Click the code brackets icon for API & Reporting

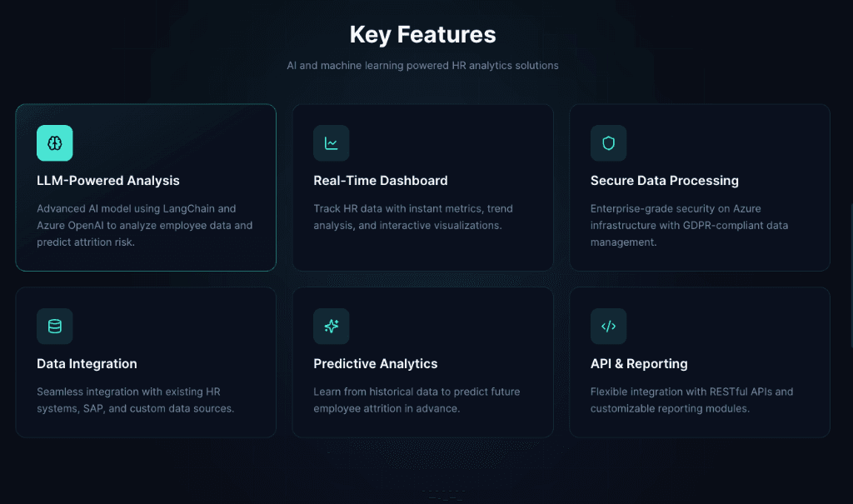[608, 327]
